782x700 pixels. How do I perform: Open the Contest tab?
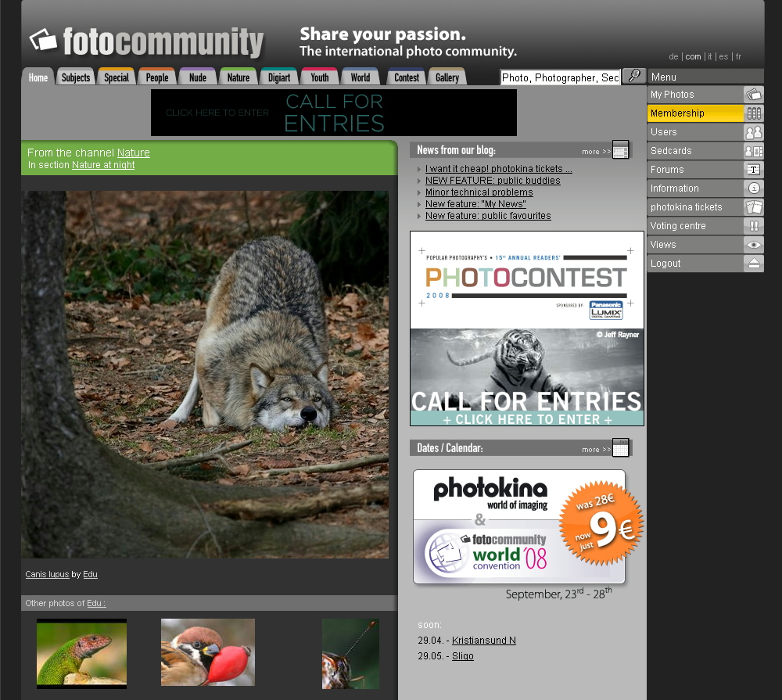tap(407, 77)
